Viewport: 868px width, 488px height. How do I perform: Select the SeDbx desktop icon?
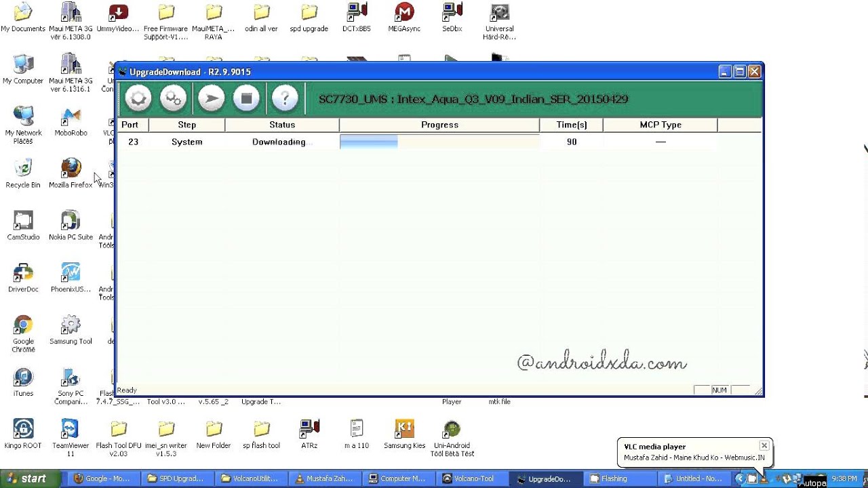(452, 18)
